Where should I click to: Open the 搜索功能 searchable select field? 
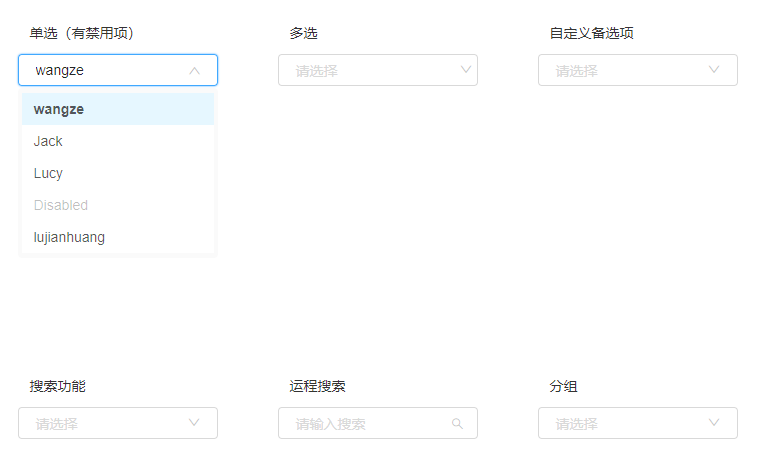pos(118,423)
